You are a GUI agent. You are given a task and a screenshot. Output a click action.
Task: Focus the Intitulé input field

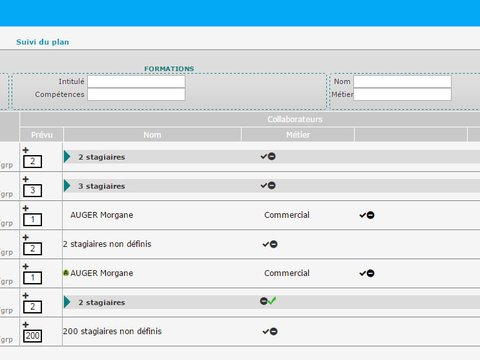[x=136, y=82]
